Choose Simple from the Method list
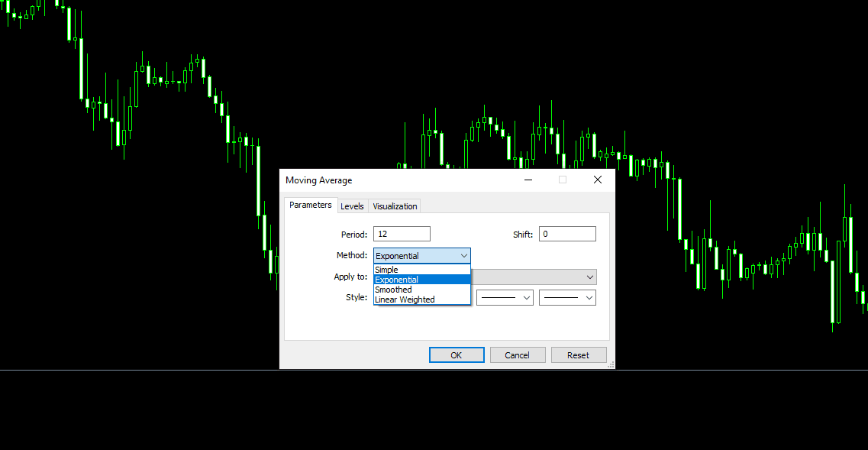 422,270
